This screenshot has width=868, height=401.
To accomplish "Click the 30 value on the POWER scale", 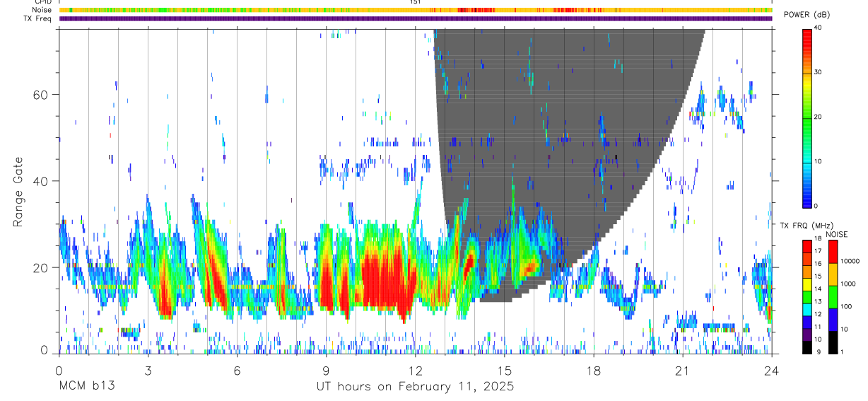I will click(819, 72).
